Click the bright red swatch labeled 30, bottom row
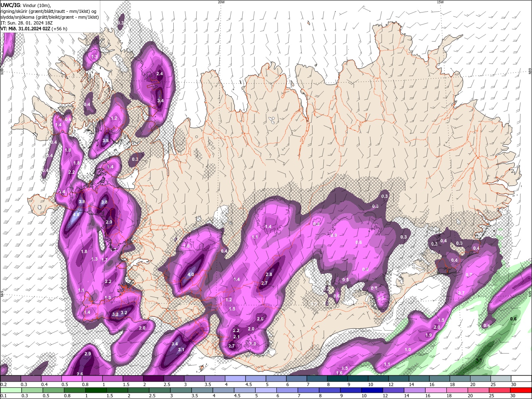 tap(521, 390)
